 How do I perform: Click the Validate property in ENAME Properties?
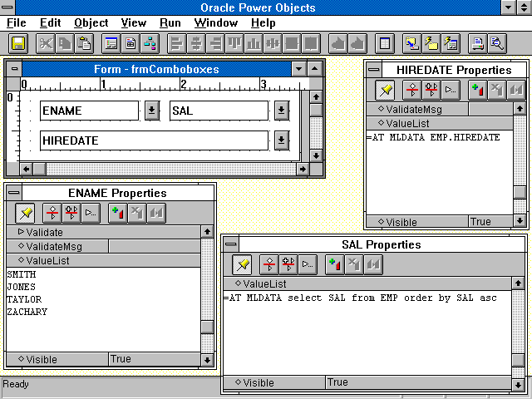(44, 232)
